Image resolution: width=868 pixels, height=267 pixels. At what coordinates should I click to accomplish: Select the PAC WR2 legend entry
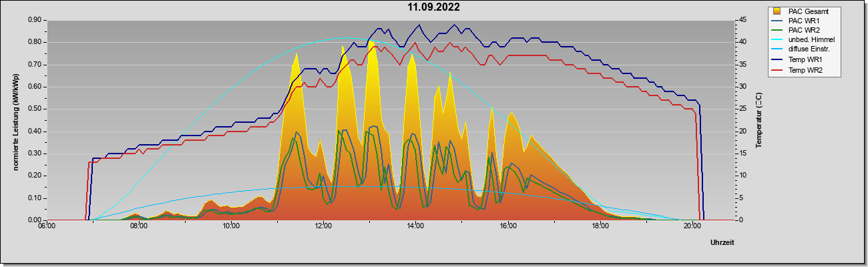(x=803, y=31)
